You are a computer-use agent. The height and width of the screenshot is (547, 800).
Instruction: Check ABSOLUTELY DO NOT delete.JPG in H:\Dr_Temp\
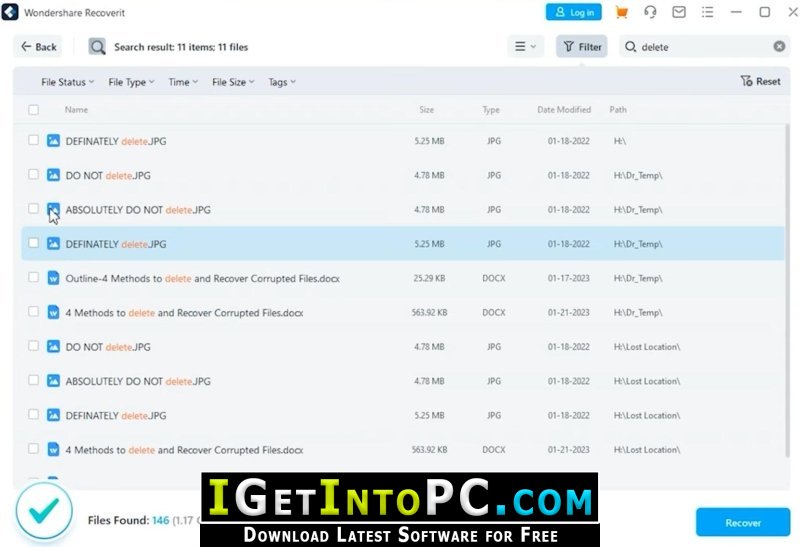click(x=34, y=209)
